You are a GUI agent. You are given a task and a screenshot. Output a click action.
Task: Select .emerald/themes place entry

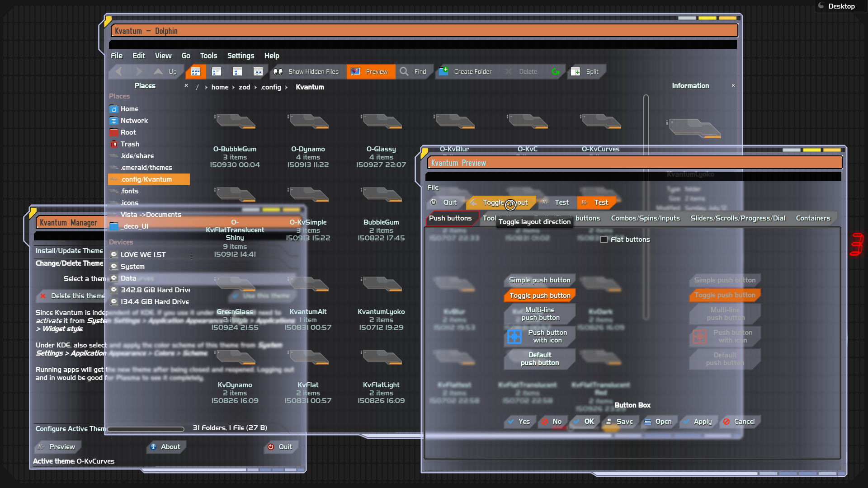[149, 168]
